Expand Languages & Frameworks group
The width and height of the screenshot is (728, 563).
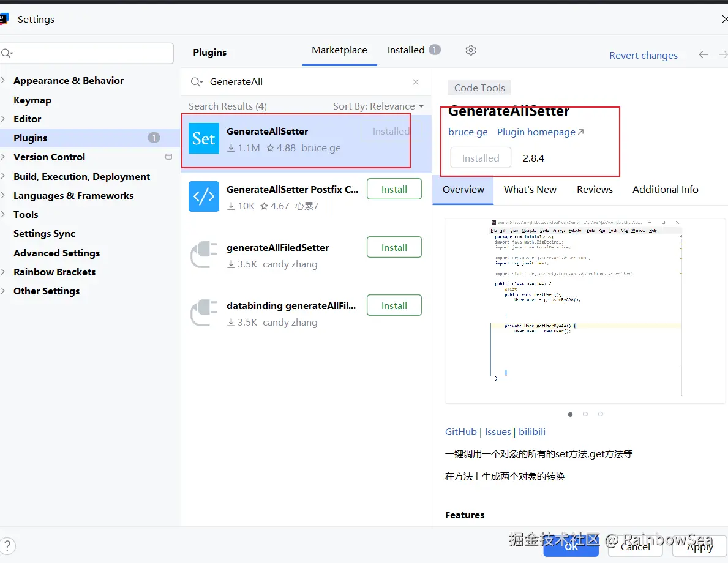[3, 195]
